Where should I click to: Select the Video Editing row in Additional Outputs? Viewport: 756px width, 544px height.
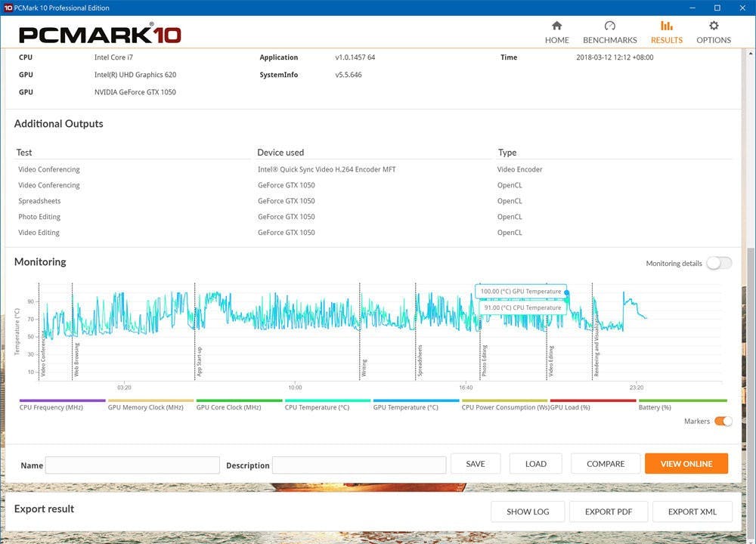[x=373, y=232]
